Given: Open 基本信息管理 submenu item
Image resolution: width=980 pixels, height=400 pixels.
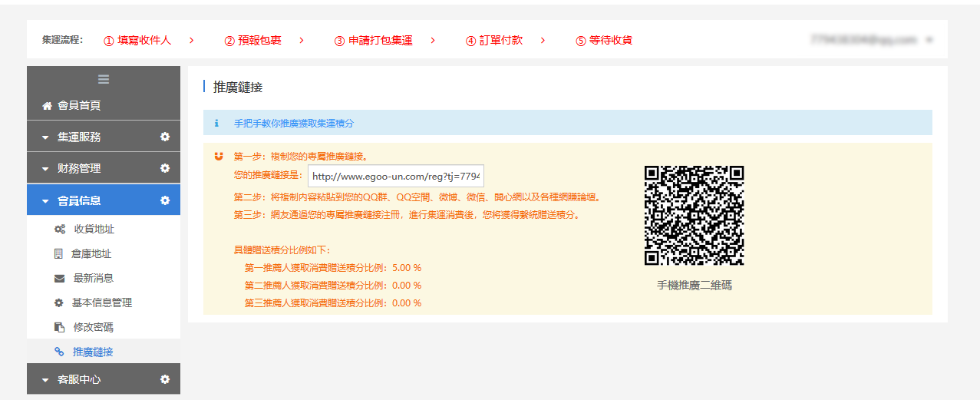Looking at the screenshot, I should coord(104,302).
